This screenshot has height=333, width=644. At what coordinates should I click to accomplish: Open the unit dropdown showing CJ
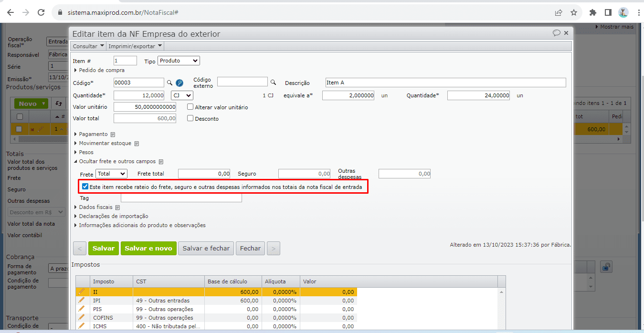(182, 95)
